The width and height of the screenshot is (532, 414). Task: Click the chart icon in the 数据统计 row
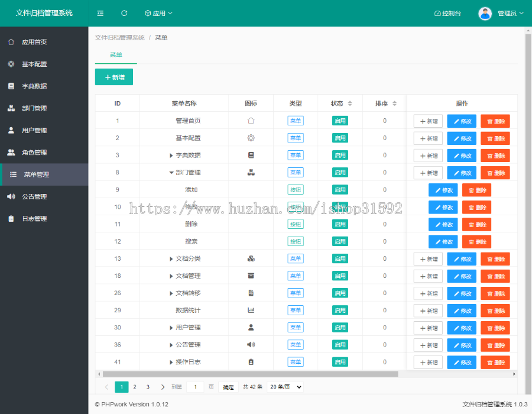pos(251,310)
